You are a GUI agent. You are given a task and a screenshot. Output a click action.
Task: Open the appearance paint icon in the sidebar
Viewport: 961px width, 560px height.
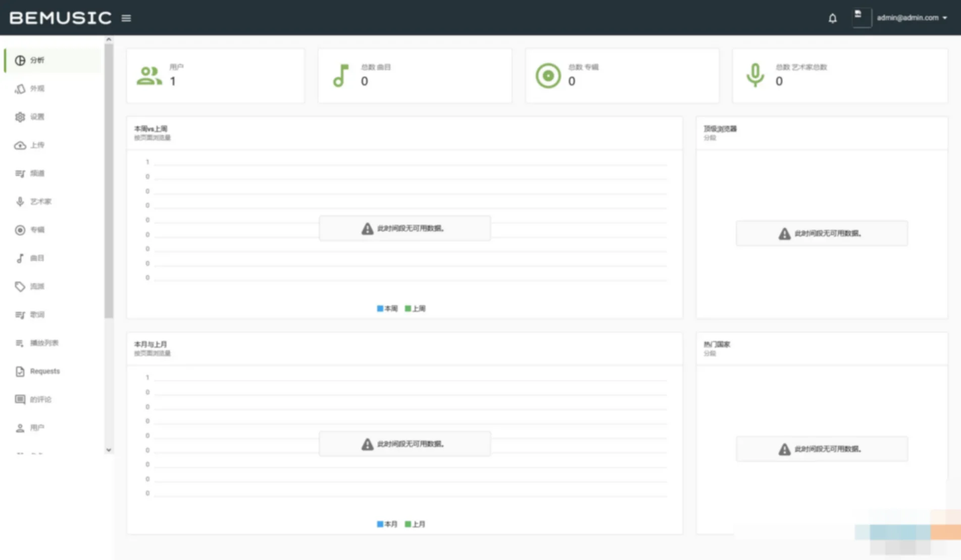click(20, 89)
